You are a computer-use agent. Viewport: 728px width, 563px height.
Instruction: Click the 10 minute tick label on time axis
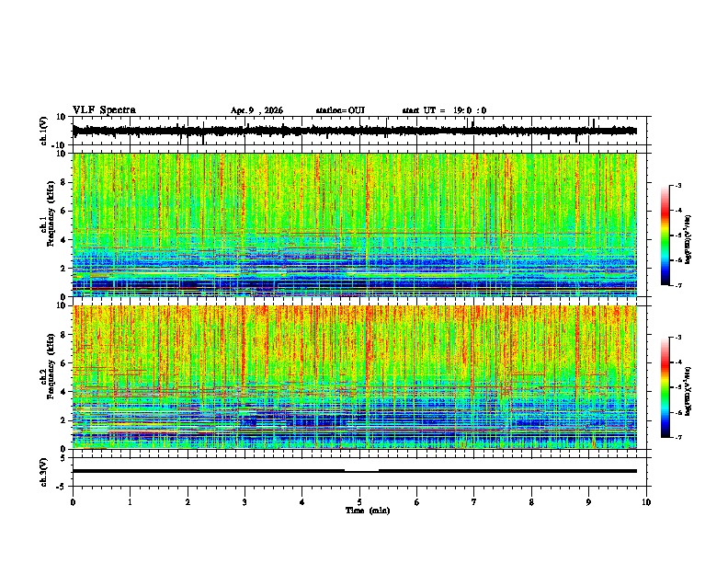click(646, 502)
